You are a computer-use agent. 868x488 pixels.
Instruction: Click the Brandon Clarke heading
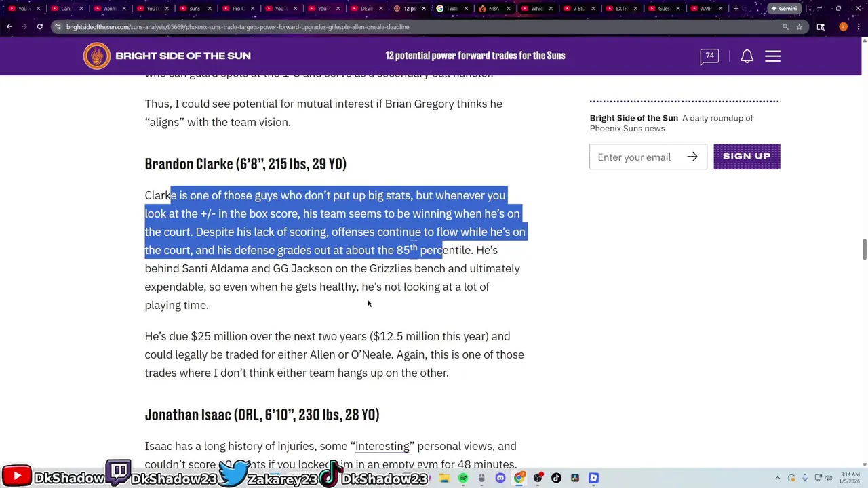(x=245, y=164)
